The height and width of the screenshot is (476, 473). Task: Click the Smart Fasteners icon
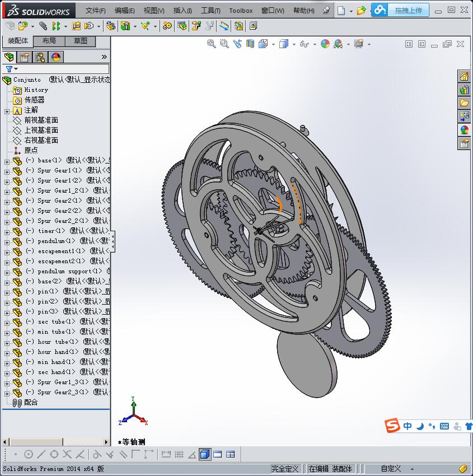click(x=76, y=26)
